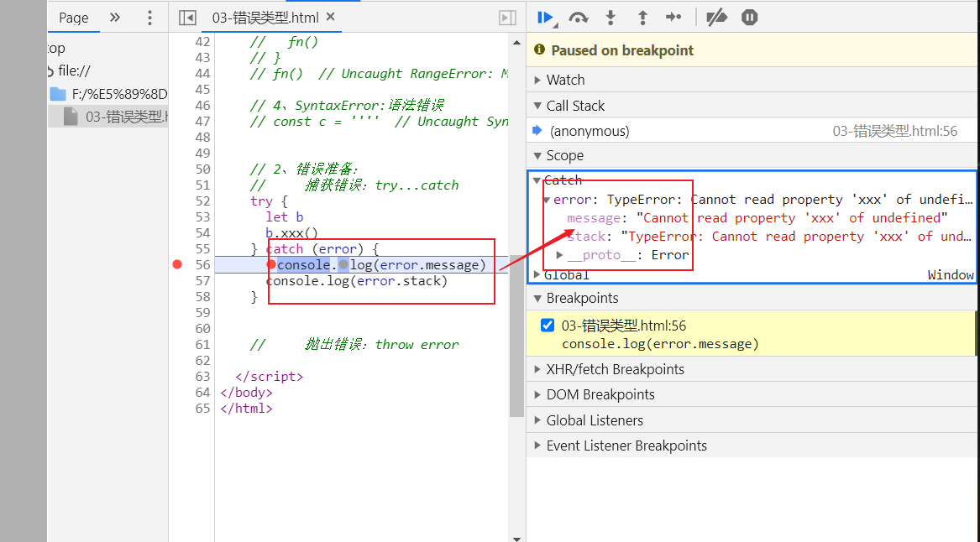Show more navigator tabs chevron
Viewport: 980px width, 542px height.
pyautogui.click(x=115, y=18)
